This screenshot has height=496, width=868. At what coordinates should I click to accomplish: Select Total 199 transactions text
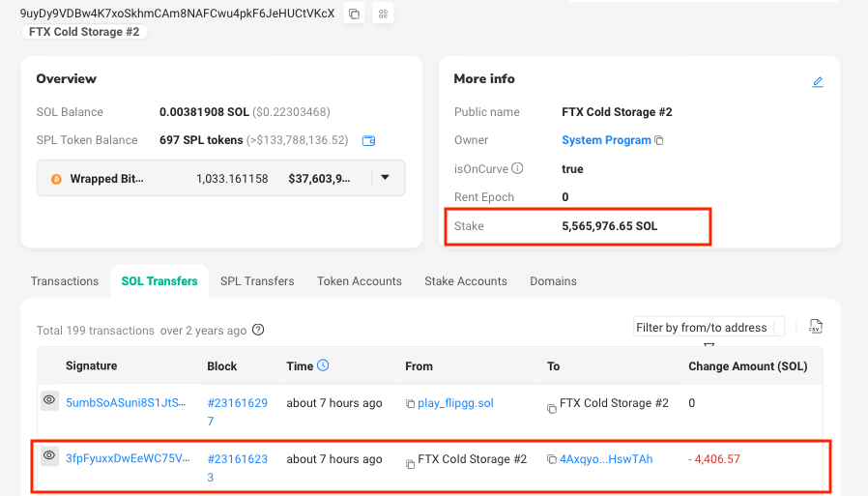coord(96,331)
